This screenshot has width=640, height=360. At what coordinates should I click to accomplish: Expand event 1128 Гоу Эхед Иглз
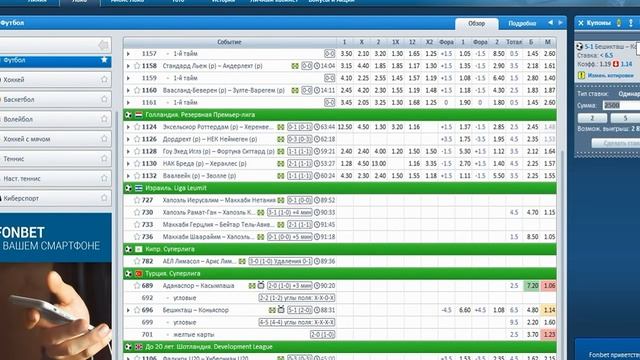tap(128, 151)
